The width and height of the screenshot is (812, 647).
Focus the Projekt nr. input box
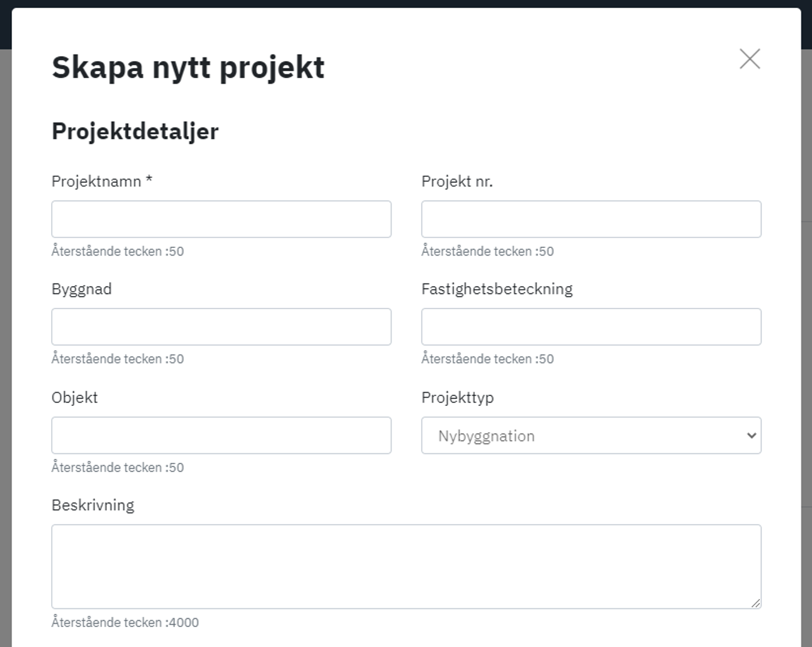pos(591,219)
